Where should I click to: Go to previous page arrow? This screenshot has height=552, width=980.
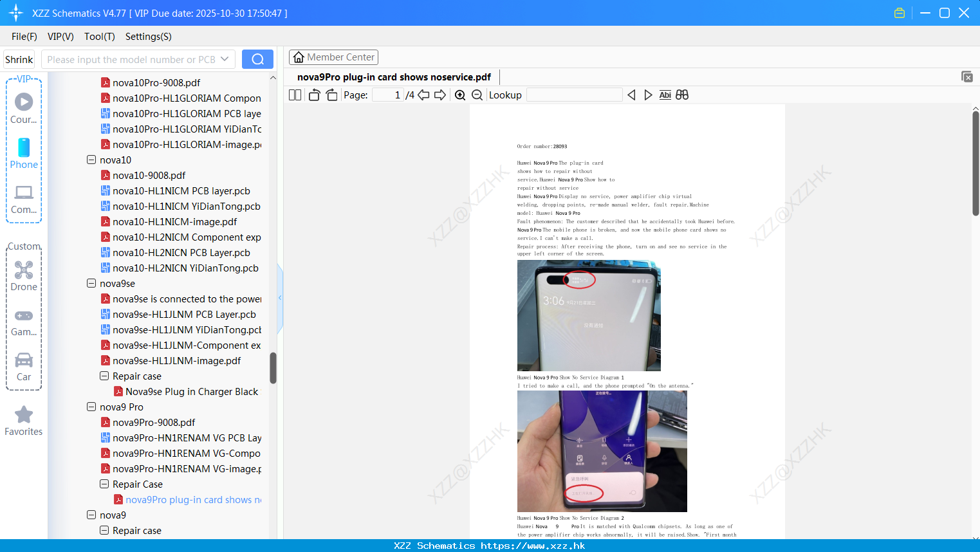[x=423, y=95]
